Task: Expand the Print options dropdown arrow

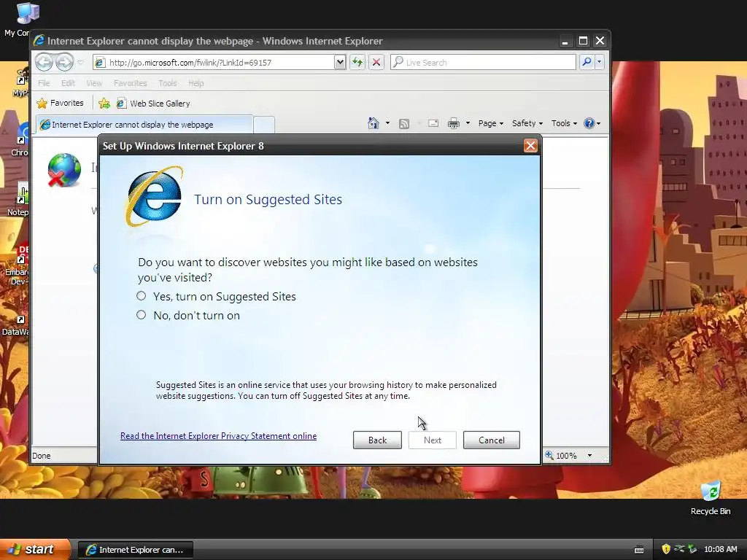Action: pyautogui.click(x=468, y=123)
